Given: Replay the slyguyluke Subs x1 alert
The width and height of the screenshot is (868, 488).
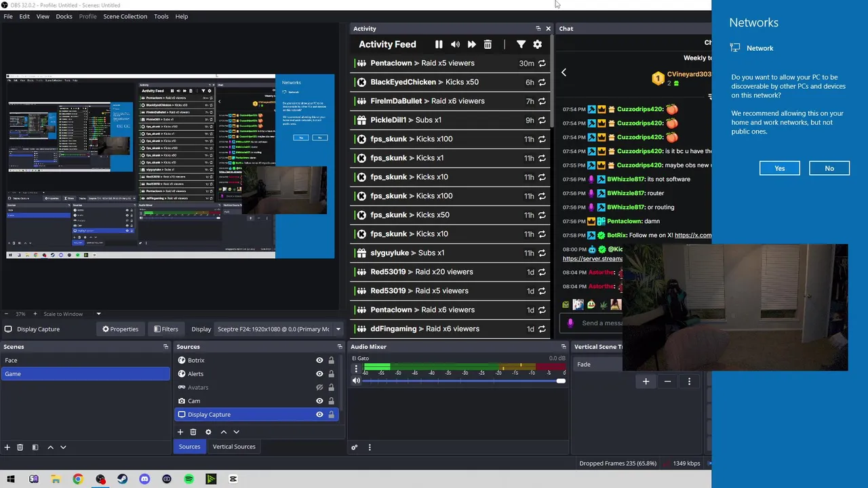Looking at the screenshot, I should coord(542,253).
